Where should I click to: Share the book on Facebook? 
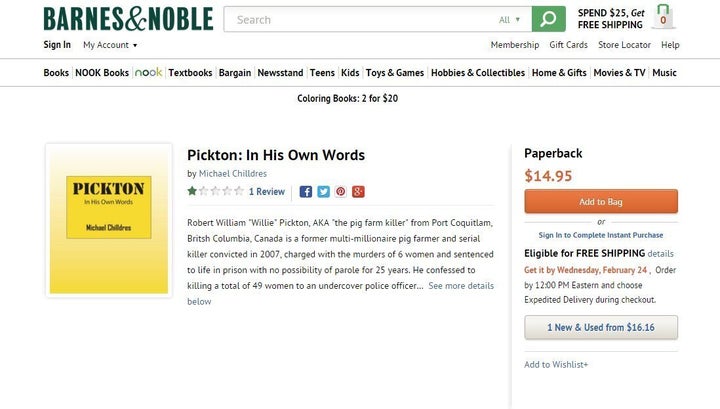[x=306, y=192]
